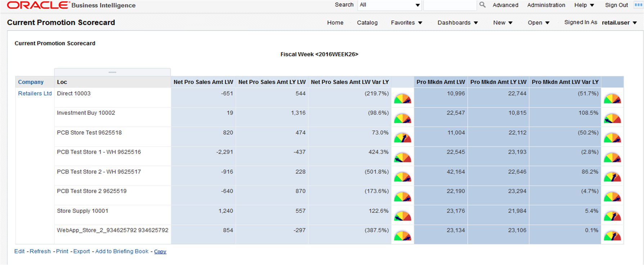Screen dimensions: 644x265
Task: Click the Print link
Action: (62, 251)
